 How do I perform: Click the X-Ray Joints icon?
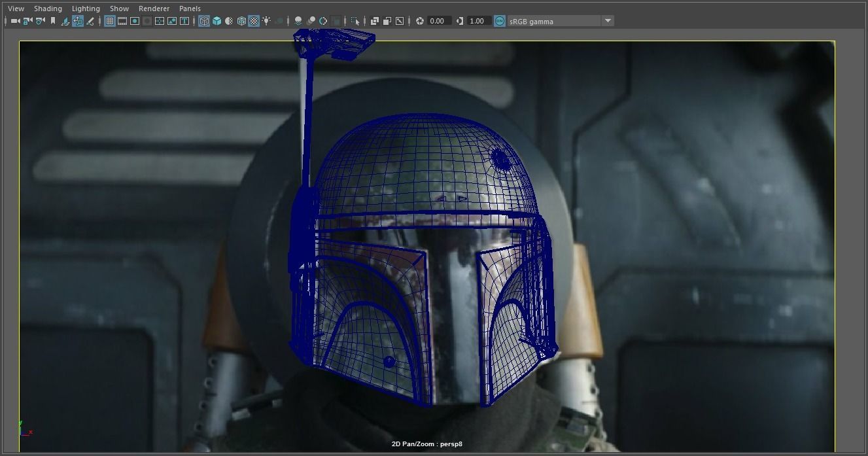tap(400, 21)
